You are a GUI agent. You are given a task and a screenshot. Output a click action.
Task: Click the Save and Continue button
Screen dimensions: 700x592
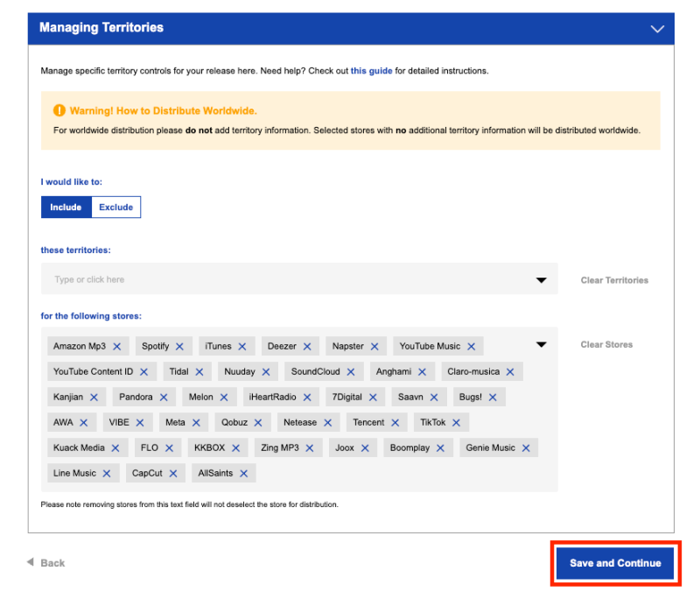615,563
